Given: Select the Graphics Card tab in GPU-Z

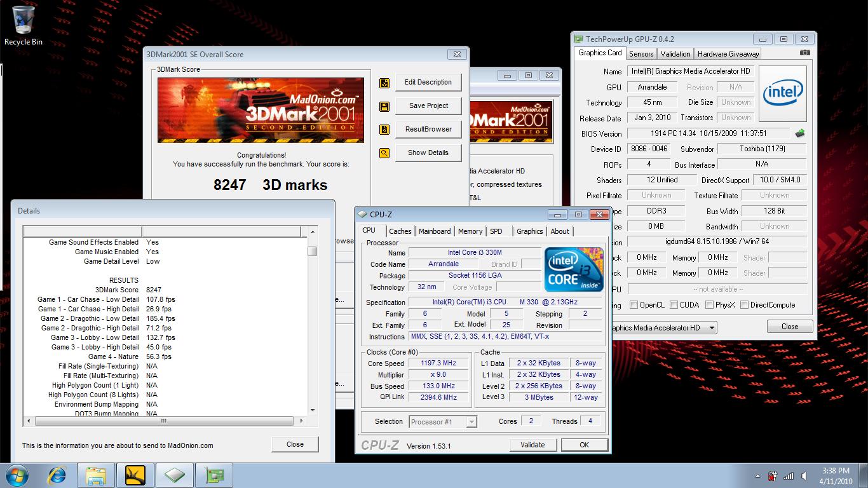Looking at the screenshot, I should point(600,53).
